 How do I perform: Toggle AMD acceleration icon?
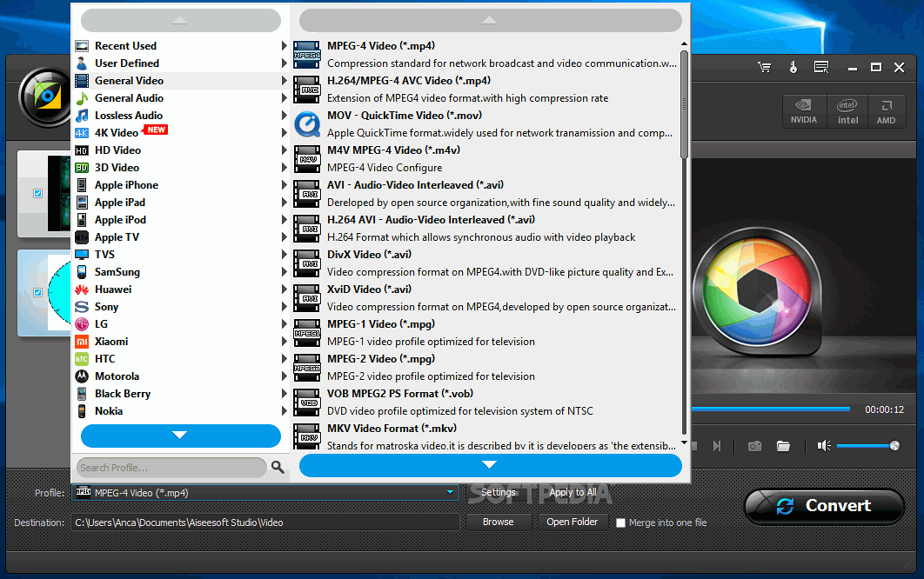(x=886, y=110)
